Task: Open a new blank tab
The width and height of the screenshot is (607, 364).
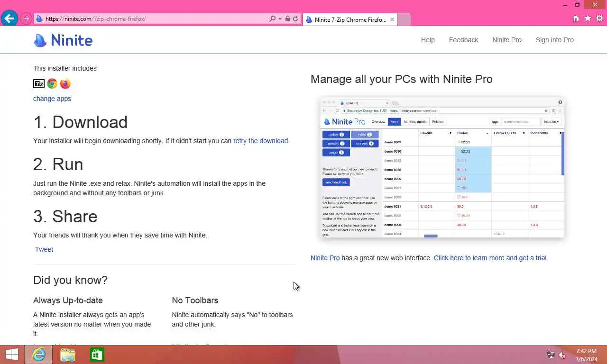Action: coord(404,19)
